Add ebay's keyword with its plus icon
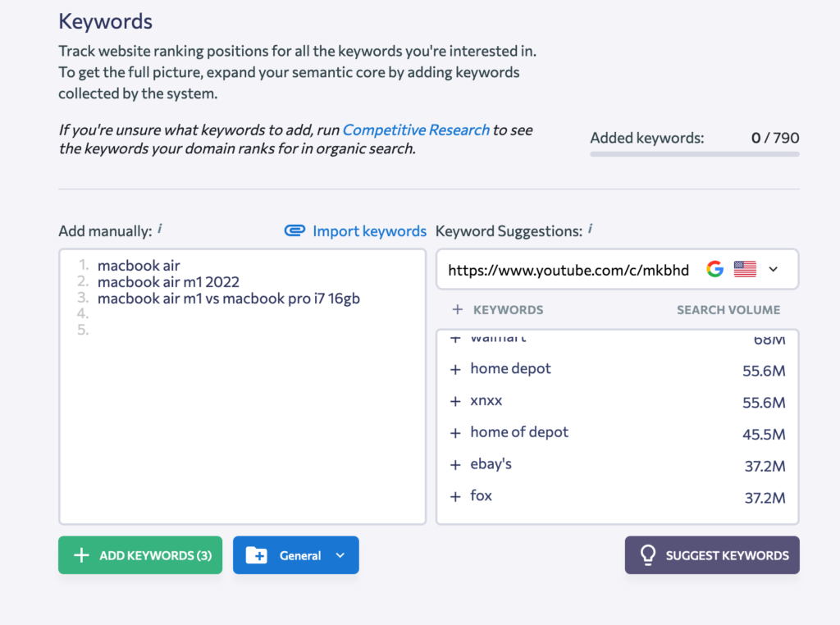This screenshot has width=840, height=625. tap(455, 465)
